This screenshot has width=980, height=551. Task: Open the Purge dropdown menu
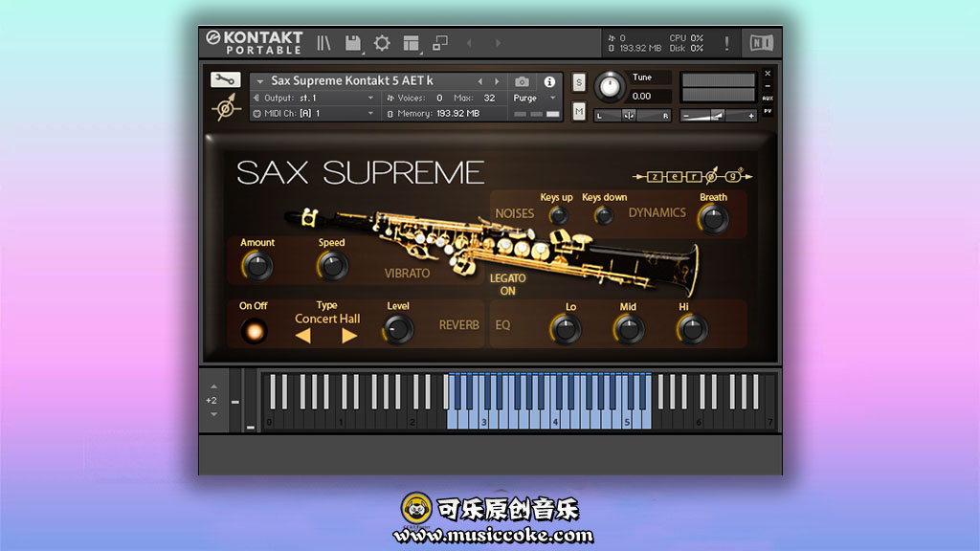(534, 99)
